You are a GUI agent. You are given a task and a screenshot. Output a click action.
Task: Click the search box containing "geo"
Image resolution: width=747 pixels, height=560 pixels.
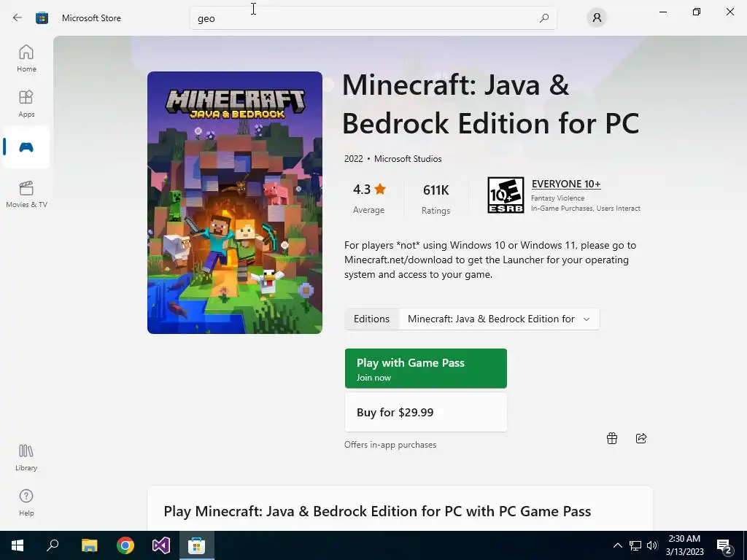365,18
